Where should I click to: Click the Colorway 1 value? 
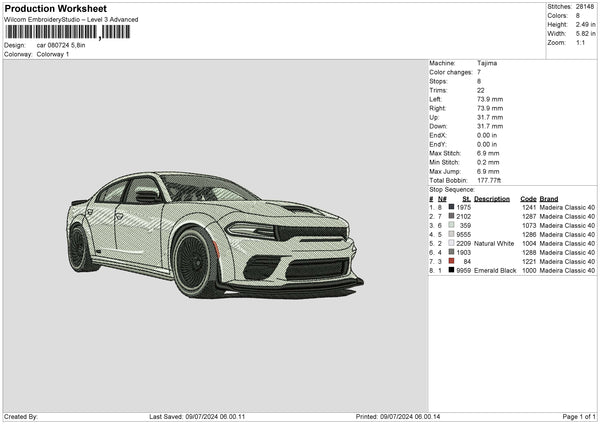point(53,54)
